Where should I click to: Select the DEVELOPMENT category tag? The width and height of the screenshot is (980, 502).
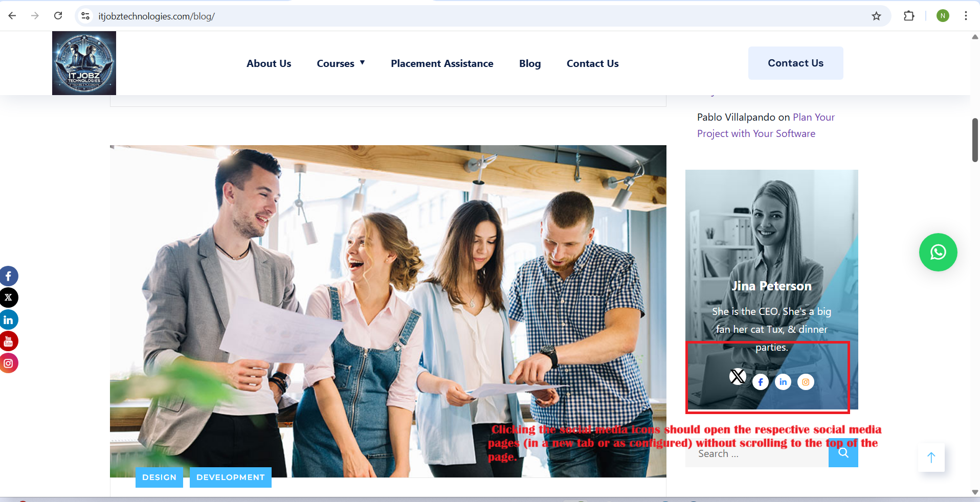click(x=230, y=477)
